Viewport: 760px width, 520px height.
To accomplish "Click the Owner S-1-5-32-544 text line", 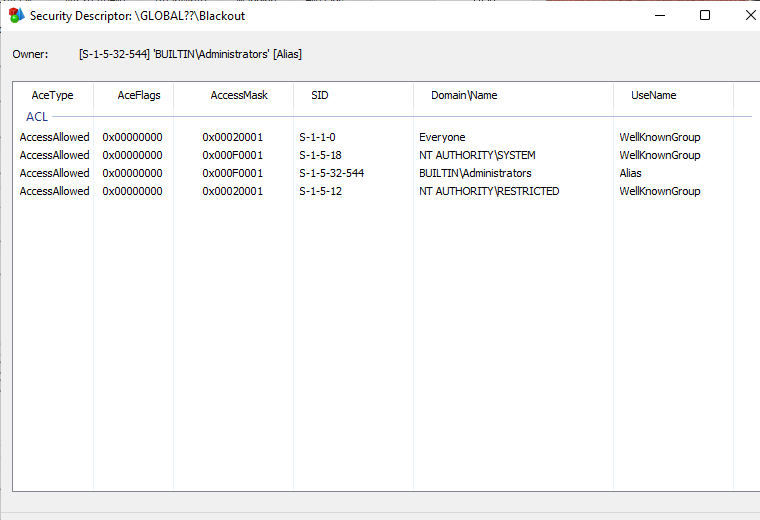I will coord(190,54).
